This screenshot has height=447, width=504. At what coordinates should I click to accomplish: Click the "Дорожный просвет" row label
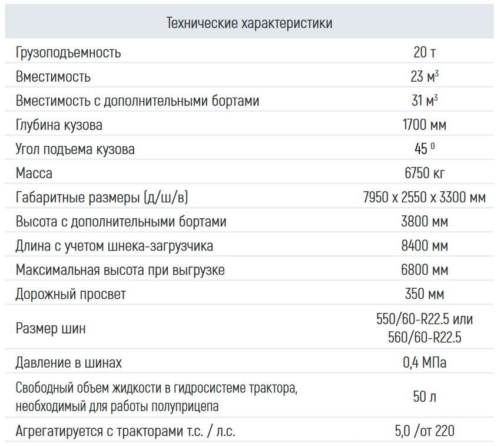coord(71,294)
